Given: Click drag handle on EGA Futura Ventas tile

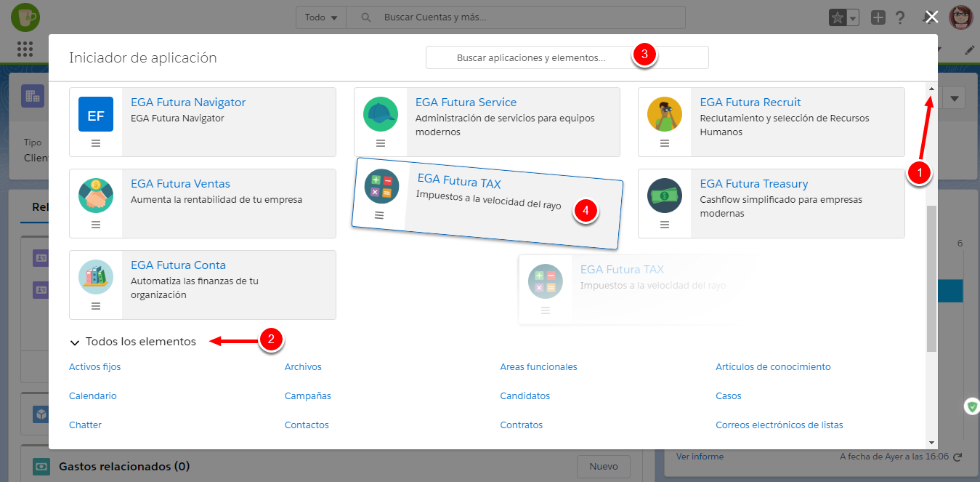Looking at the screenshot, I should coord(96,225).
